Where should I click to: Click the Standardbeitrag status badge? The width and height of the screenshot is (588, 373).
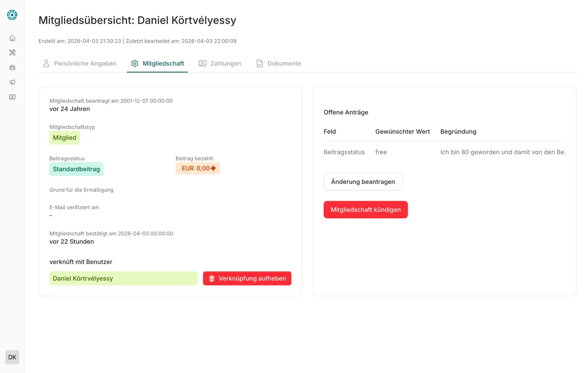[x=76, y=169]
